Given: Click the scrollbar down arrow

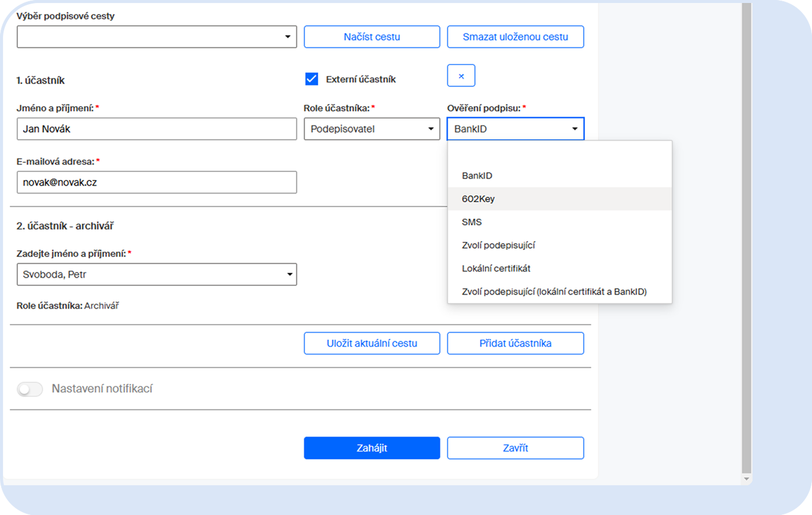Looking at the screenshot, I should click(x=747, y=479).
